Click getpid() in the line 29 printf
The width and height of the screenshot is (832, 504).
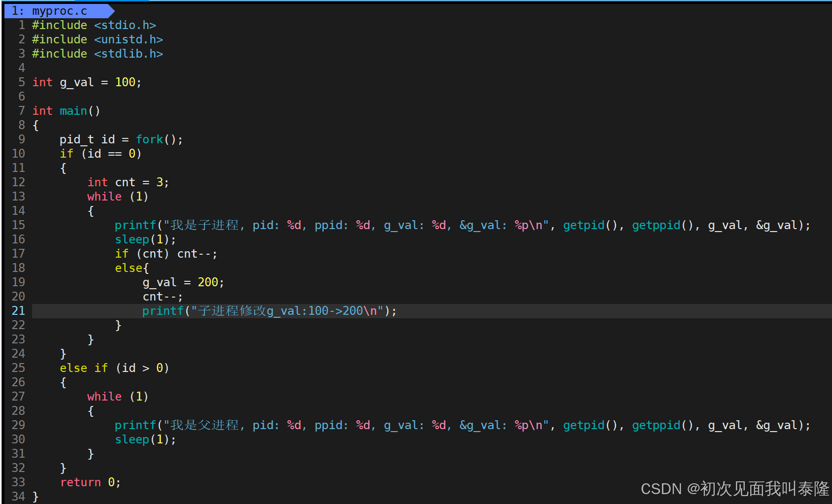point(590,425)
